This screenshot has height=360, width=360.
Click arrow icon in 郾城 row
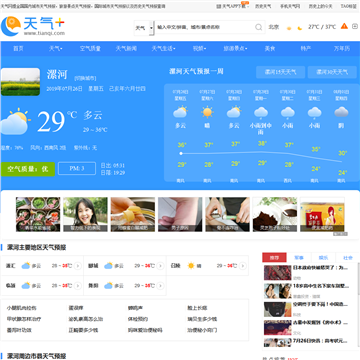tap(160, 266)
